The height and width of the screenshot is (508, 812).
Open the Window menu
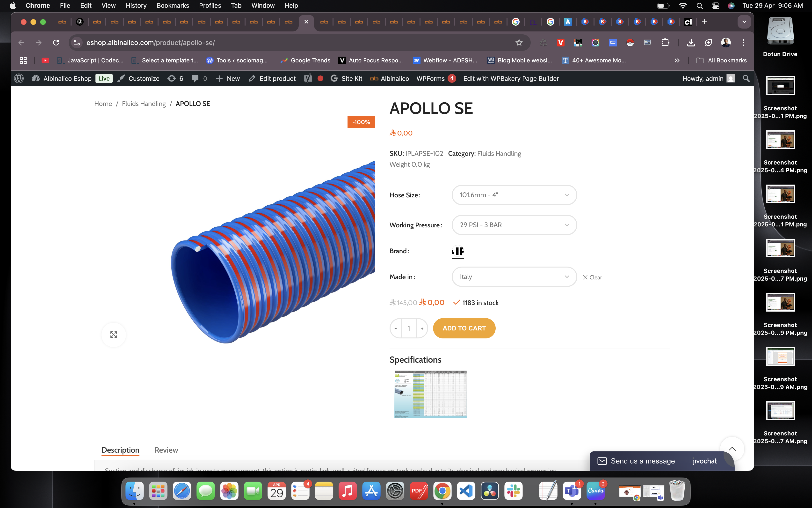(263, 6)
